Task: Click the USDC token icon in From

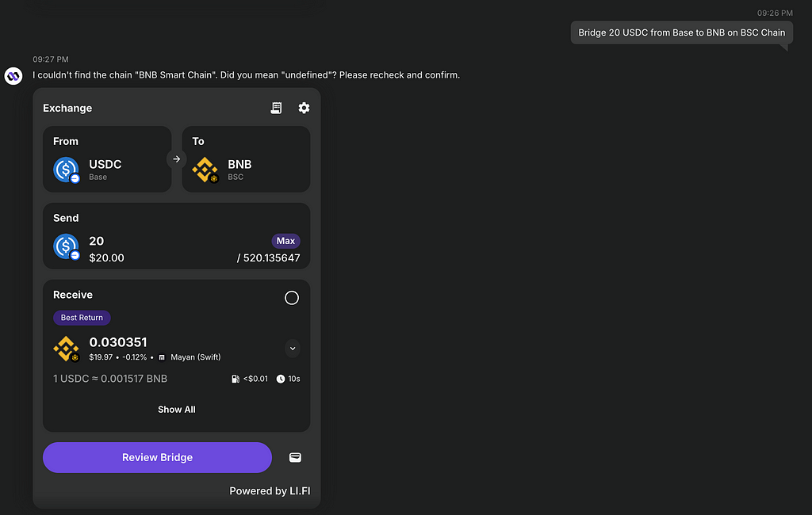Action: point(67,170)
